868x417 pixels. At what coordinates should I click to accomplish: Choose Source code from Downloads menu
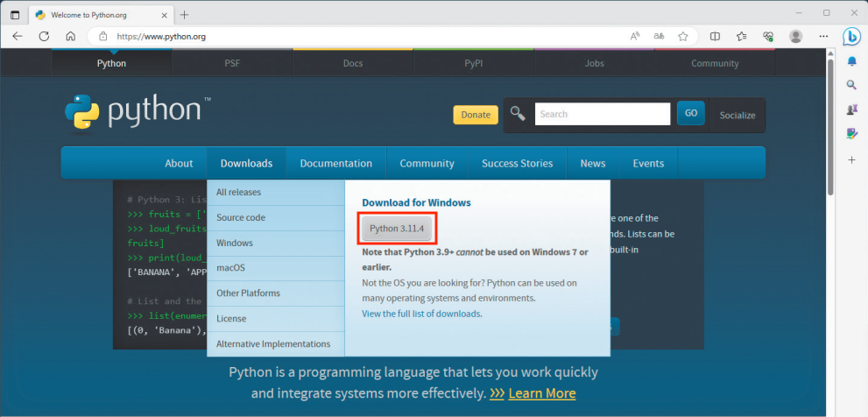pos(276,217)
